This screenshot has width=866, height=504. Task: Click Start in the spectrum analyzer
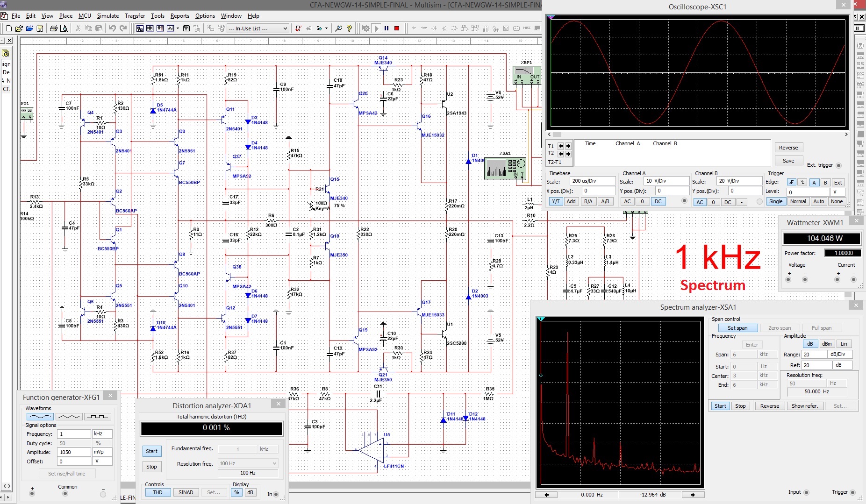click(x=720, y=406)
